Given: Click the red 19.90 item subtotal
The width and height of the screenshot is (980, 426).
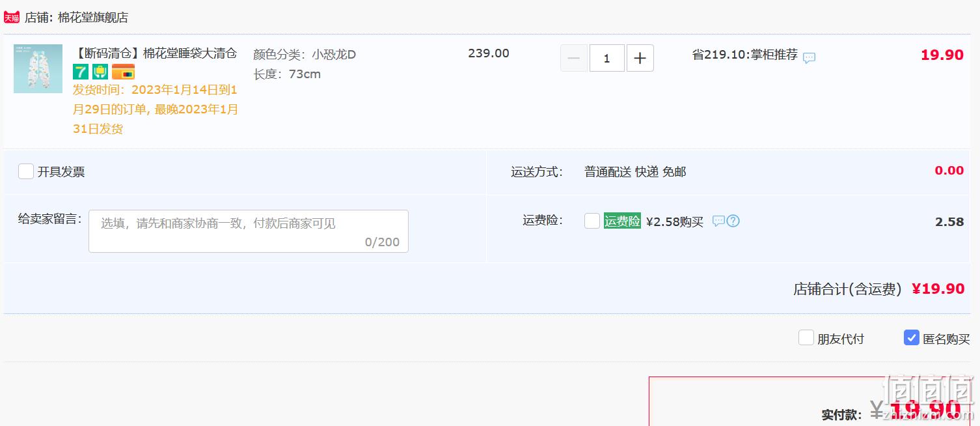Looking at the screenshot, I should coord(942,55).
